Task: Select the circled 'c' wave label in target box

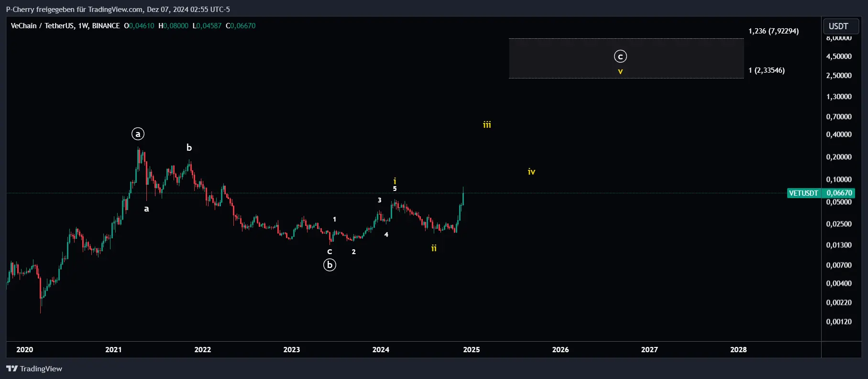Action: 620,56
